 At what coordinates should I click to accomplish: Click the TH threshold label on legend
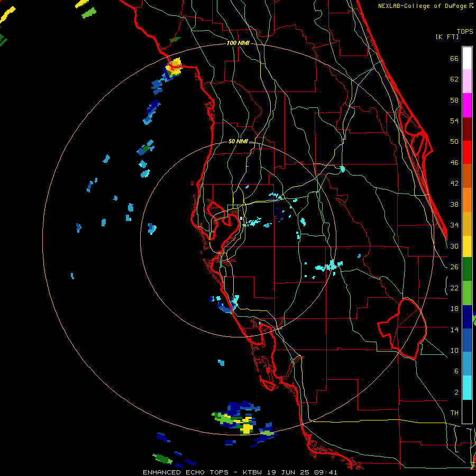[x=454, y=413]
